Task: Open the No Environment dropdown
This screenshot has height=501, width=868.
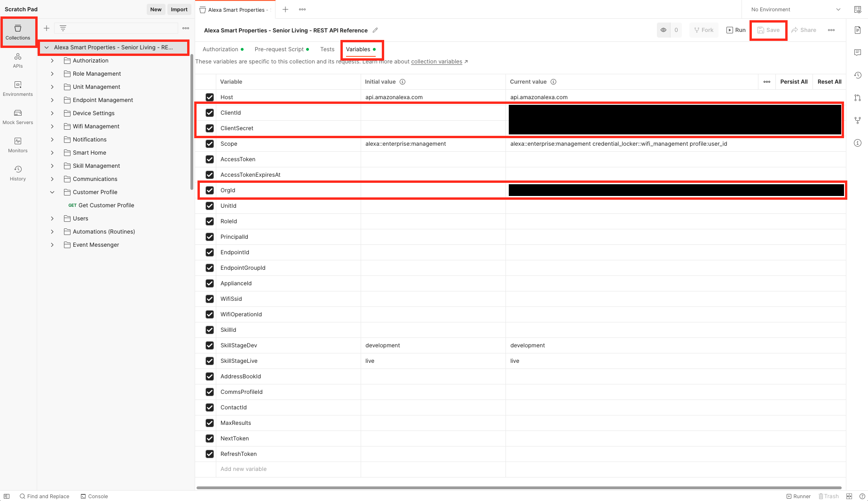Action: pyautogui.click(x=796, y=9)
